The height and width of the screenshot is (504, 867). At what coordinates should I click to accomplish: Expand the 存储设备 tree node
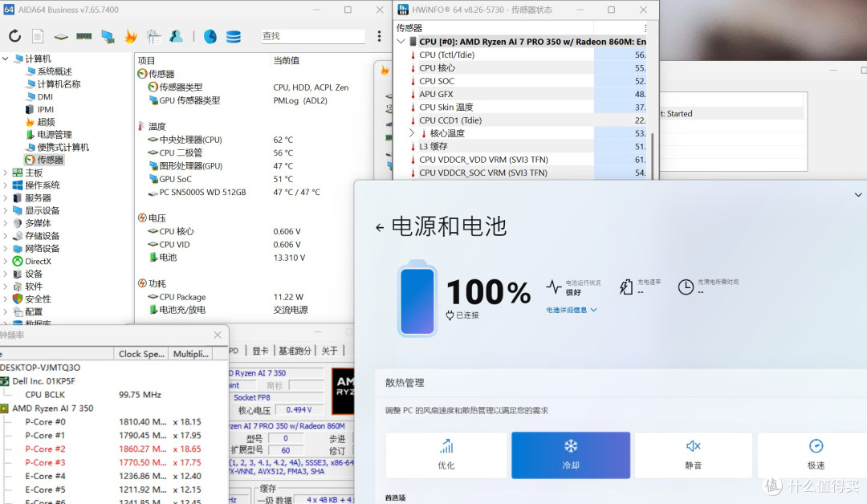6,236
